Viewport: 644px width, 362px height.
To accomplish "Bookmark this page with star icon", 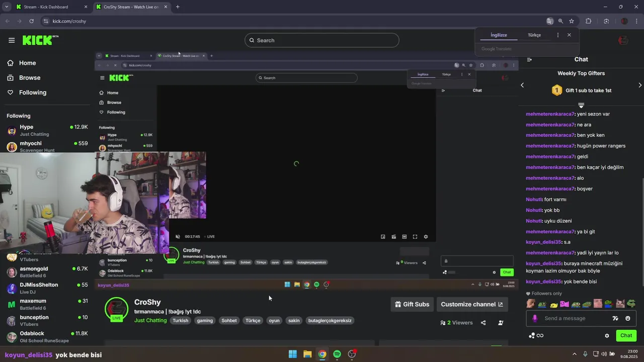I will (572, 21).
